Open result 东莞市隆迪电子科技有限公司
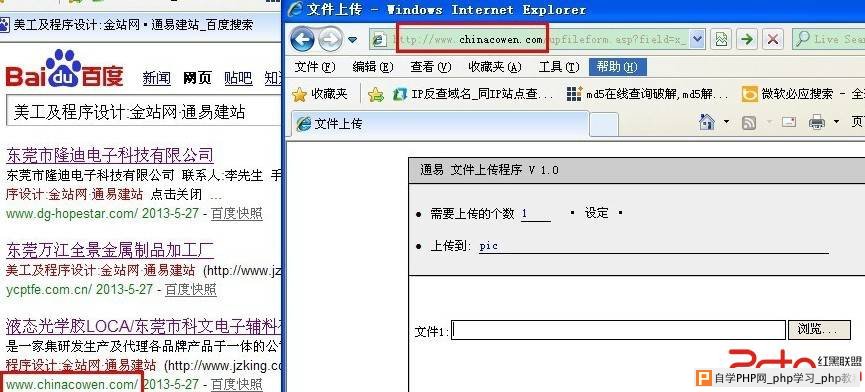This screenshot has width=865, height=392. (110, 155)
